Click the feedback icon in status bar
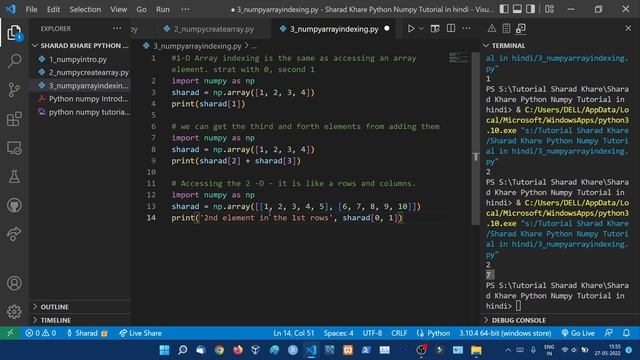The width and height of the screenshot is (640, 360). (x=609, y=333)
